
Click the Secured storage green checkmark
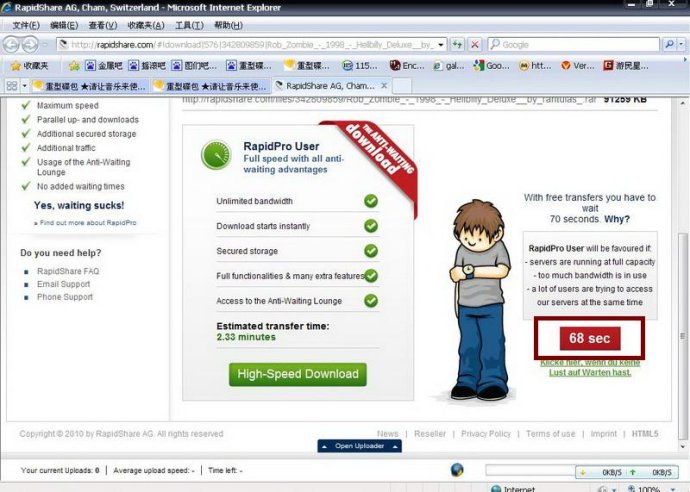pyautogui.click(x=371, y=251)
